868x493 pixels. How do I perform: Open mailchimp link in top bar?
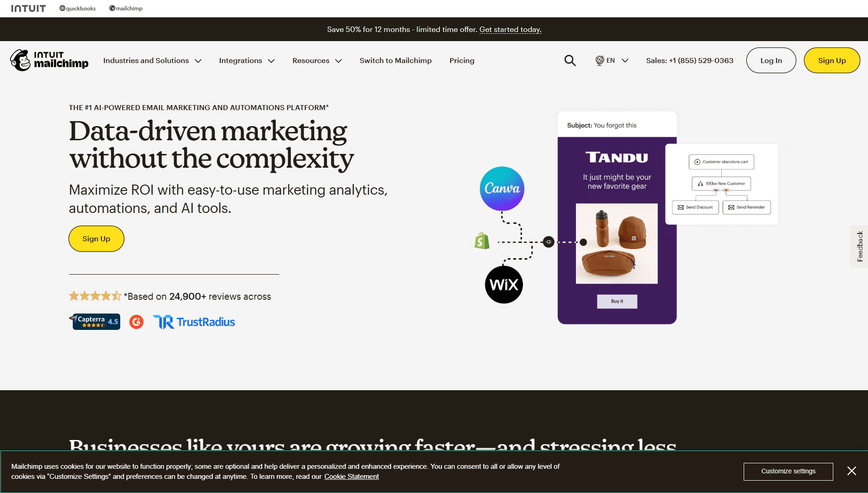click(126, 8)
